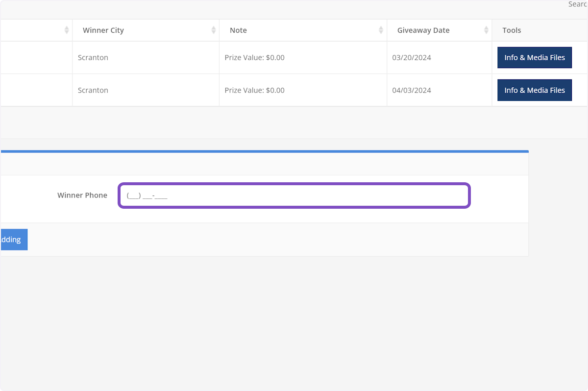Click Prize Value note in first row
The width and height of the screenshot is (588, 391).
click(x=254, y=58)
